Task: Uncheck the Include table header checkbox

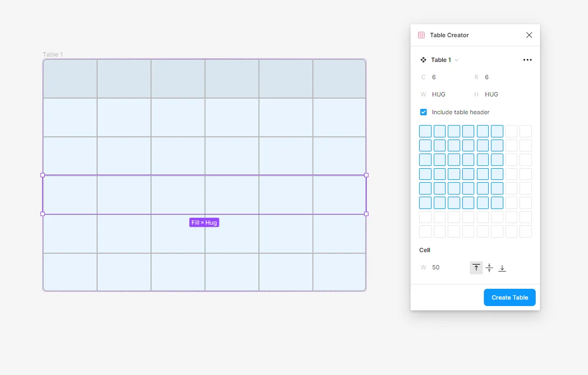Action: click(423, 112)
